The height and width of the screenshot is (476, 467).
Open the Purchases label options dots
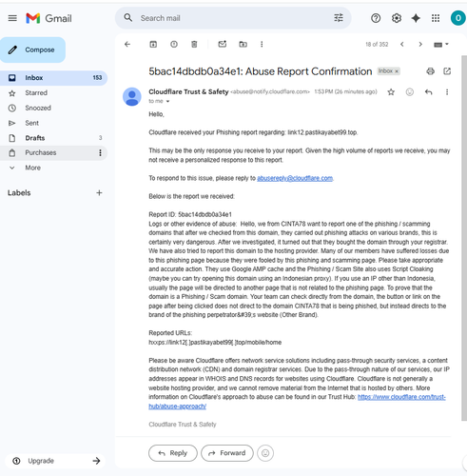[100, 152]
